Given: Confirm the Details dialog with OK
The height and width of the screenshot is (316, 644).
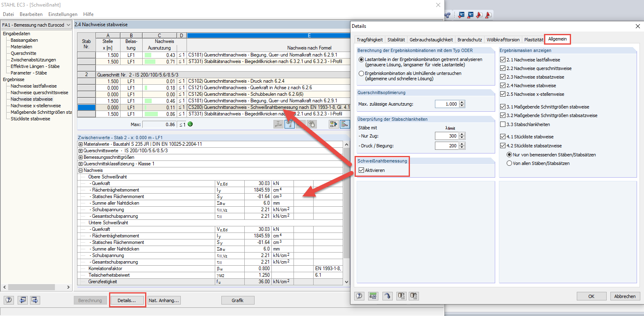Looking at the screenshot, I should pos(591,296).
